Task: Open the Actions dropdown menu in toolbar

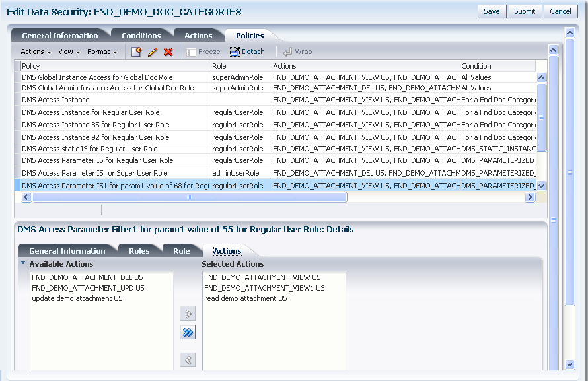Action: (36, 52)
